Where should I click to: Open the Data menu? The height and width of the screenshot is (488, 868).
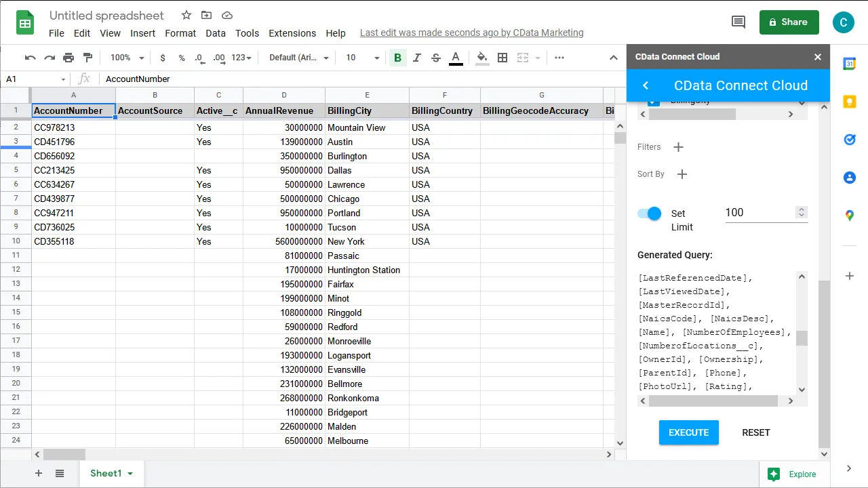[x=216, y=33]
